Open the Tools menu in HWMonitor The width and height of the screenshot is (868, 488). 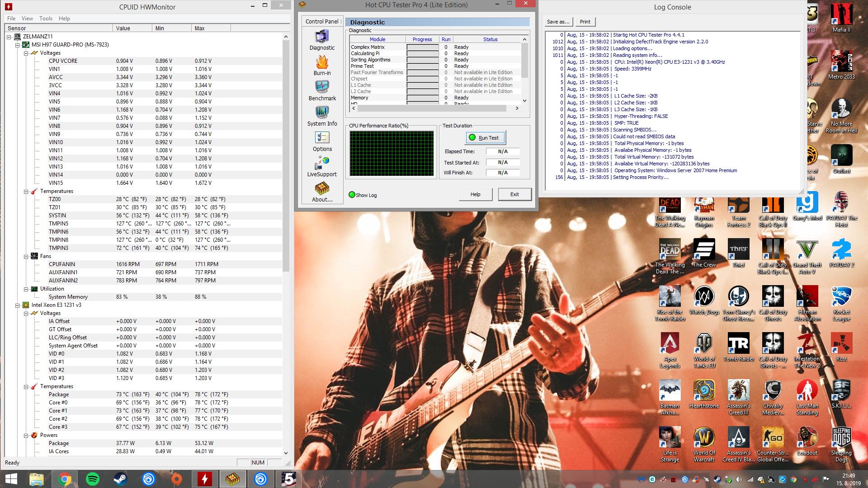tap(46, 19)
